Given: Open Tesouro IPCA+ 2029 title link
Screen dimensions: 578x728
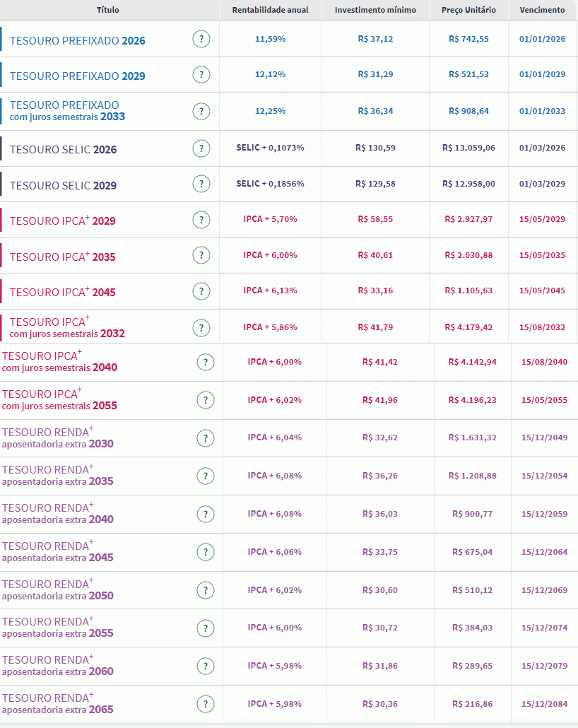Looking at the screenshot, I should tap(63, 221).
